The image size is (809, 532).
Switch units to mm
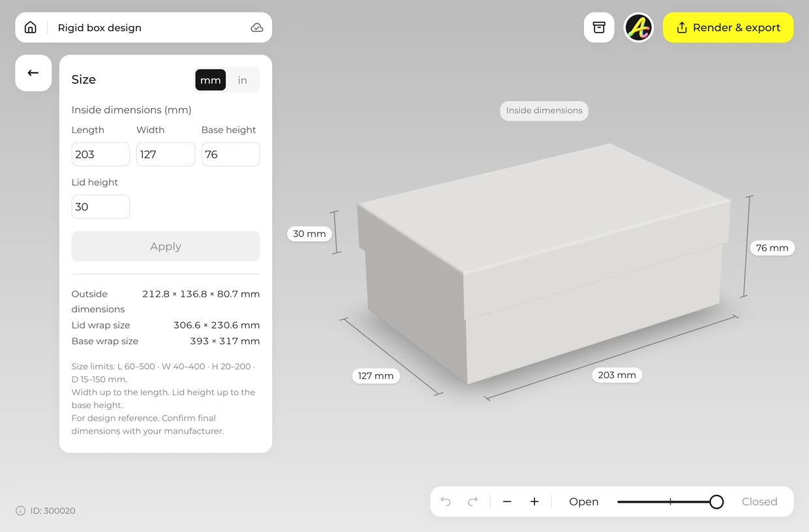[210, 80]
